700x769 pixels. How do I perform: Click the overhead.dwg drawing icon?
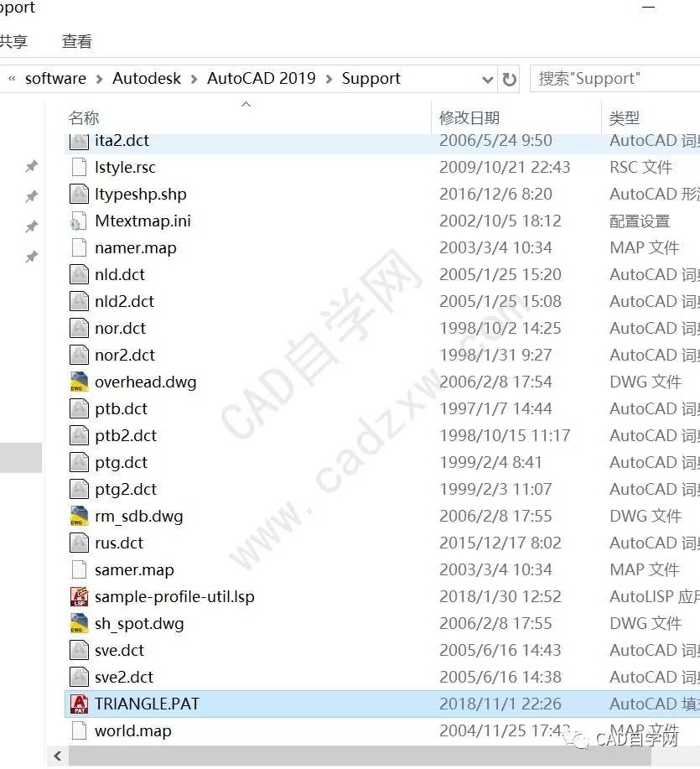point(79,382)
